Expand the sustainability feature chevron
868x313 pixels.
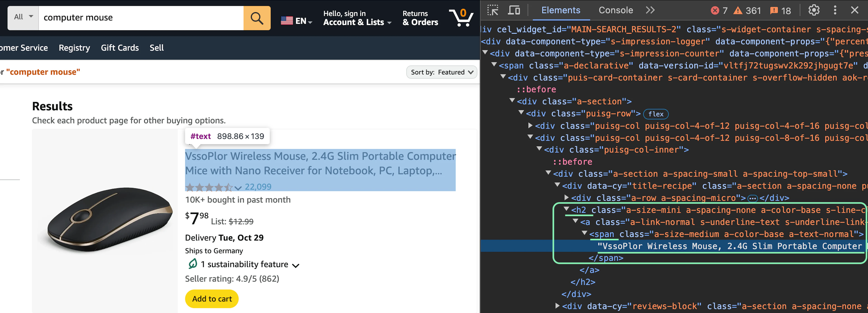point(295,266)
